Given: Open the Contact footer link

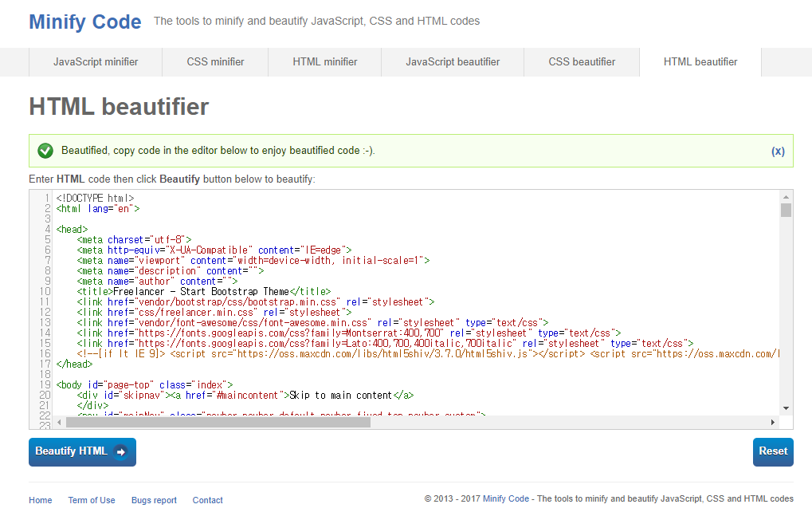Looking at the screenshot, I should [208, 500].
